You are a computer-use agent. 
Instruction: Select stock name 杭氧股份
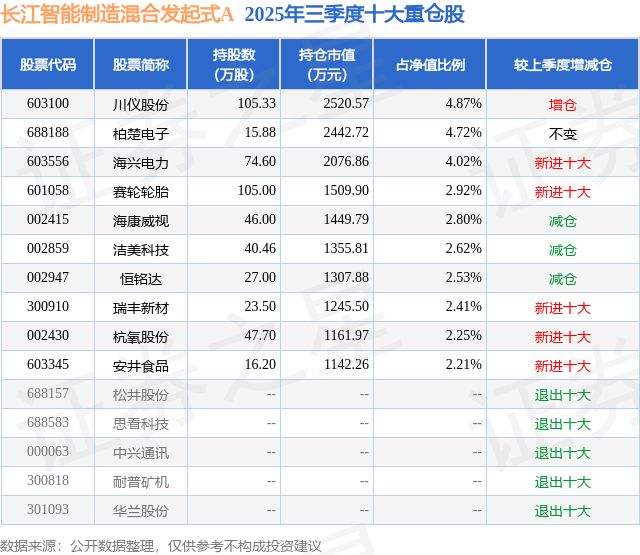(141, 337)
